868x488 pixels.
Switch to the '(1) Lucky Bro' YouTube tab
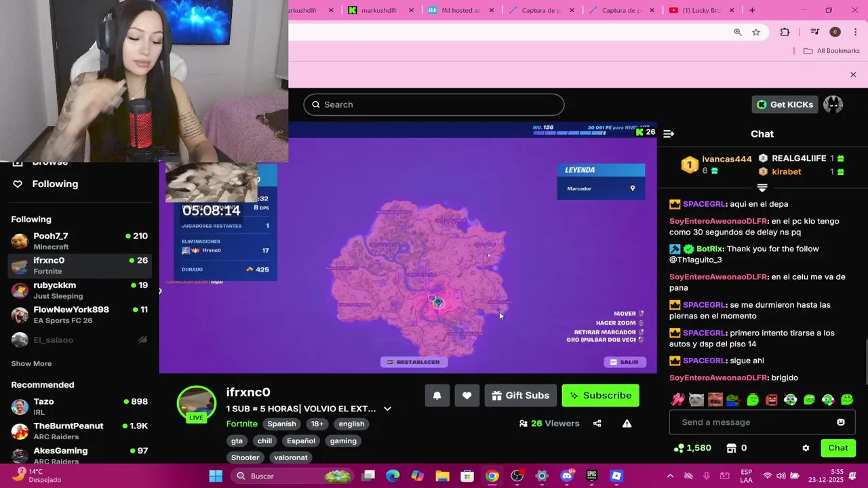pyautogui.click(x=701, y=10)
